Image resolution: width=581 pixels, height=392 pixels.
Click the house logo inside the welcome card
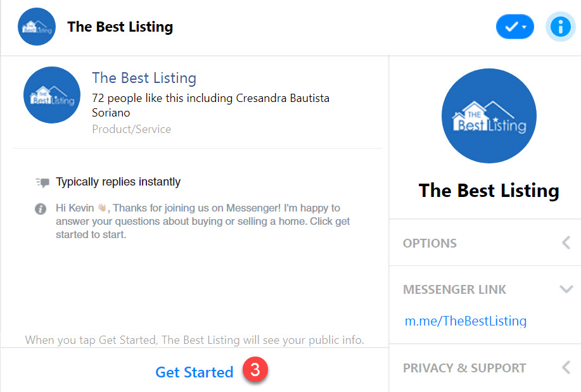[x=51, y=95]
